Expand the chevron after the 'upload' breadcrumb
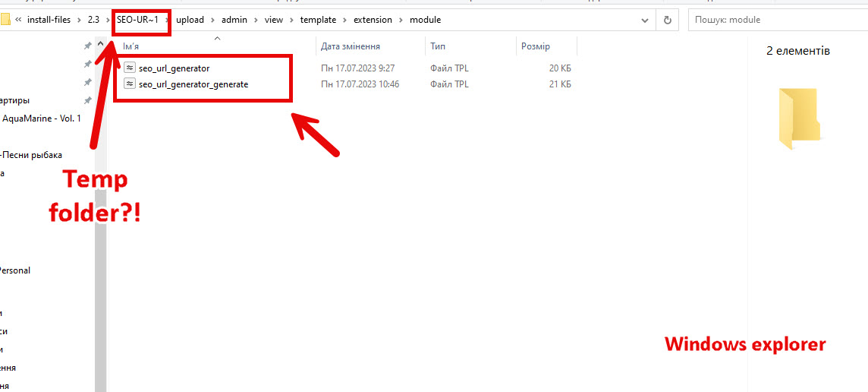868x392 pixels. point(213,20)
